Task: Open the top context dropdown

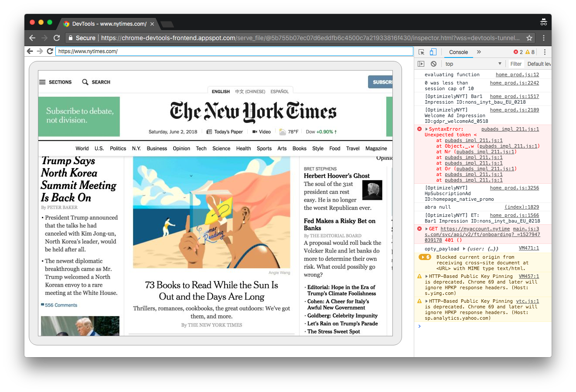Action: (x=474, y=64)
